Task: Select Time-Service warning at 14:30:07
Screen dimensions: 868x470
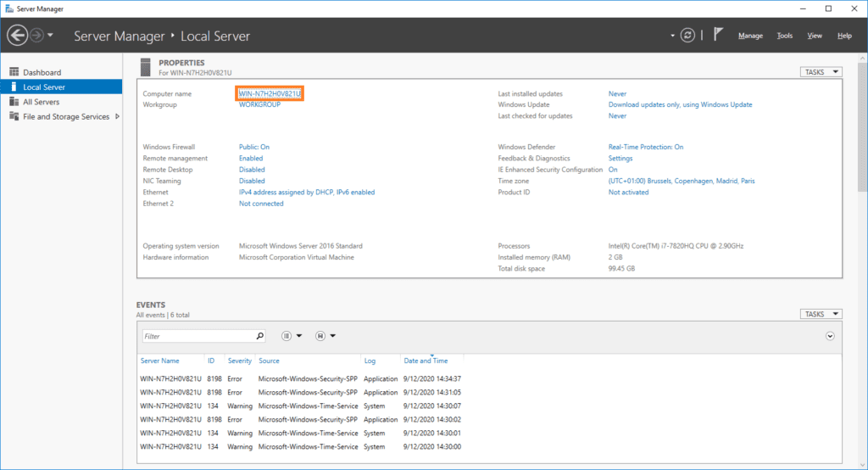Action: (301, 406)
